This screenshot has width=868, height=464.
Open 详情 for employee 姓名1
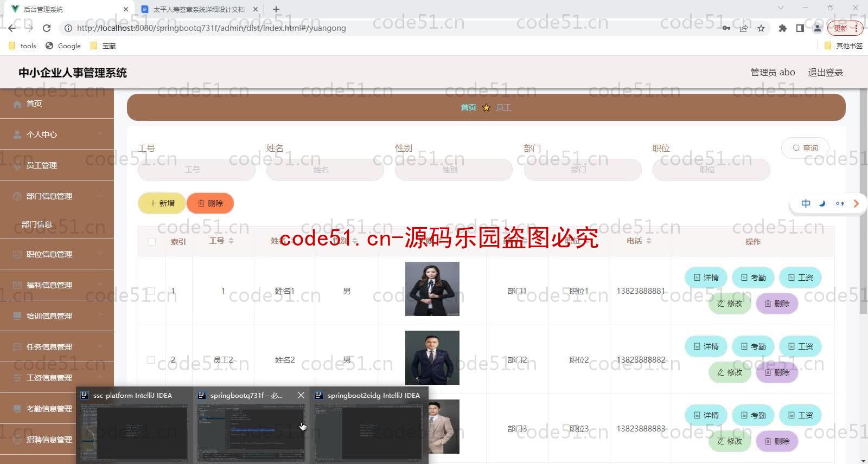[x=706, y=278]
